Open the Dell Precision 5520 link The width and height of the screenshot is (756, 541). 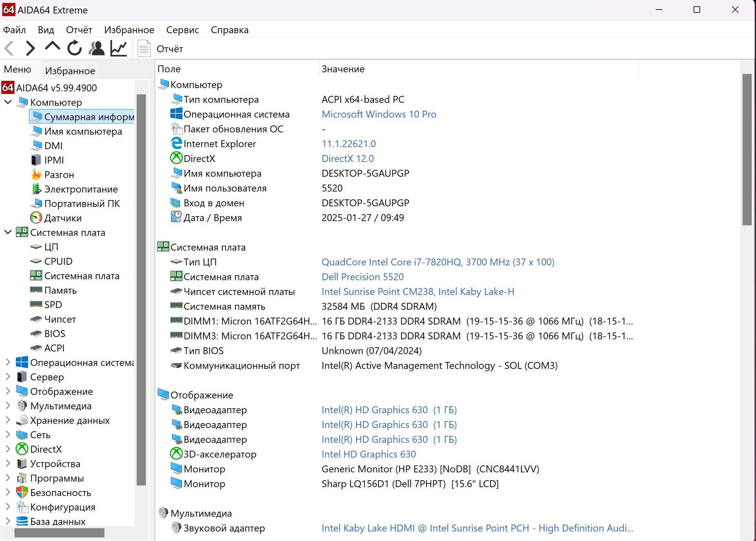point(362,277)
